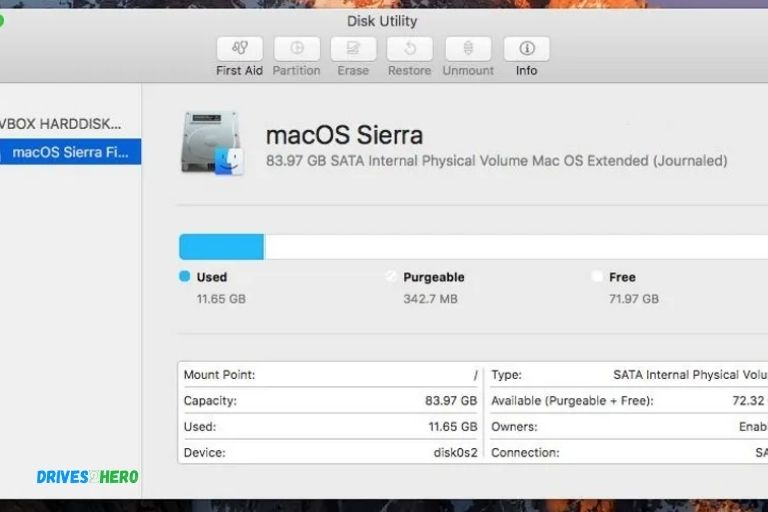The width and height of the screenshot is (768, 512).
Task: Click the macOS Sierra volume title
Action: pos(344,135)
